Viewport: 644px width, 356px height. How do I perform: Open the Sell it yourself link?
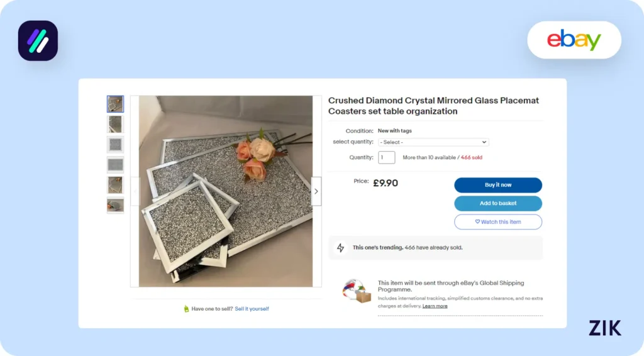pos(252,309)
